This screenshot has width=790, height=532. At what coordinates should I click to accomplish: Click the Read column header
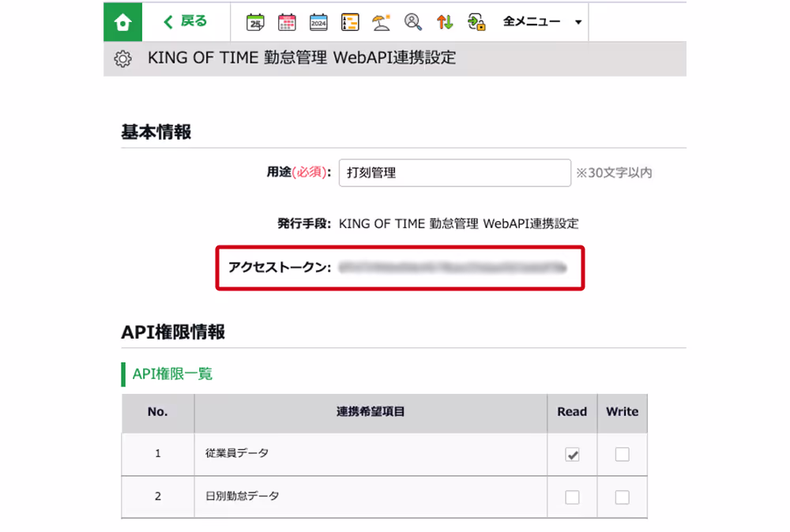coord(572,412)
